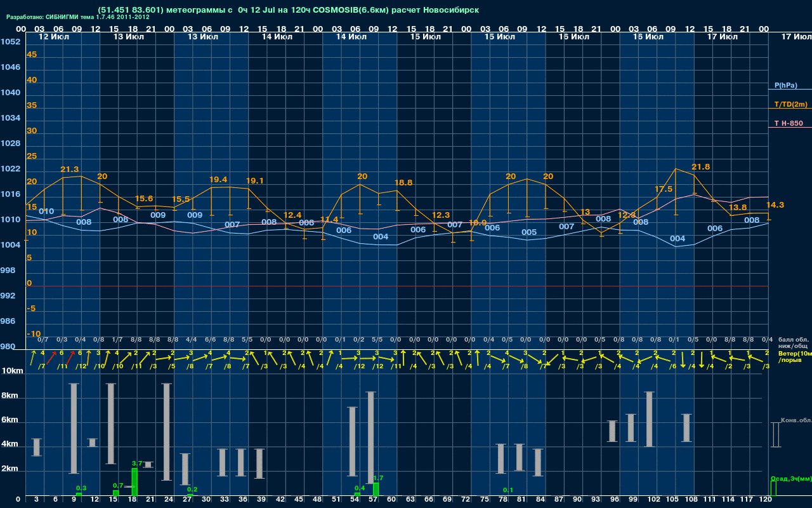Click the COSMOSIB meteogram title text
Screen dimensions: 812x508
tap(289, 10)
